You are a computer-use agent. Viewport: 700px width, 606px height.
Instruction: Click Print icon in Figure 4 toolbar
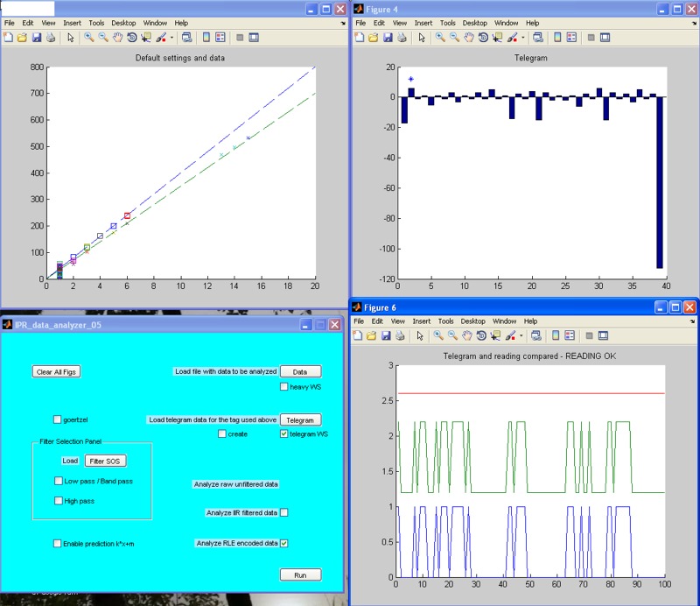pos(402,38)
